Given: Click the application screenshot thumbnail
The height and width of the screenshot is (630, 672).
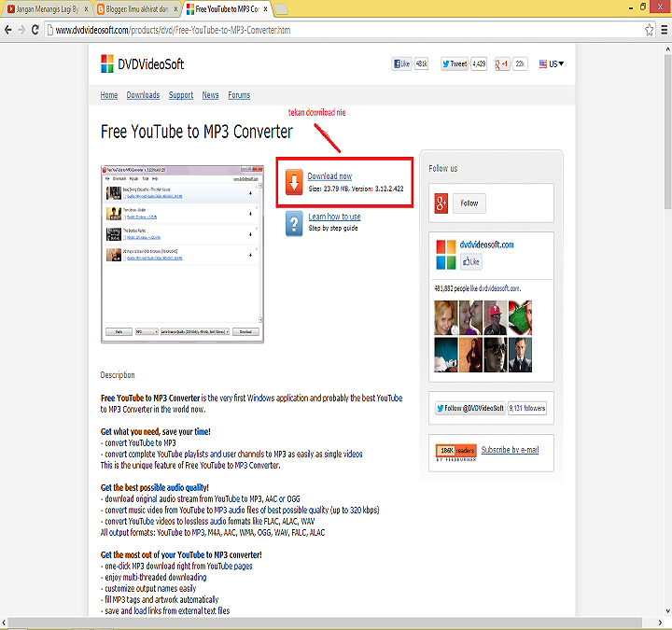Looking at the screenshot, I should 182,254.
